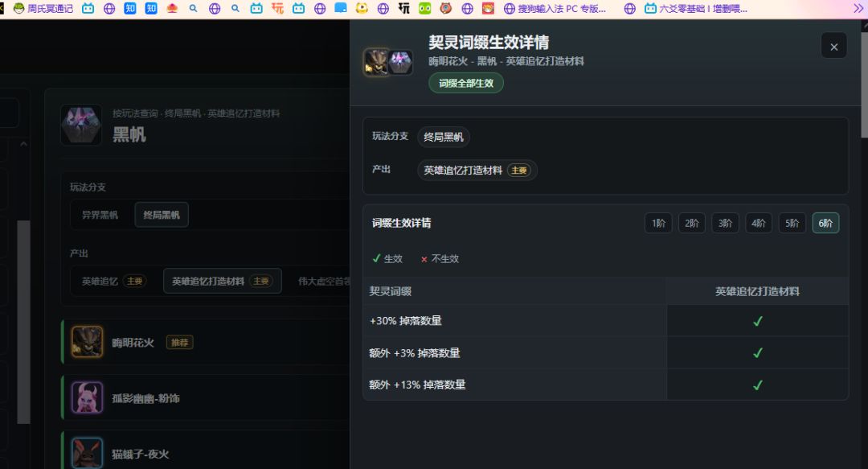The width and height of the screenshot is (868, 469).
Task: Open the 六爻零基础 bilibili bookmark
Action: (x=696, y=8)
